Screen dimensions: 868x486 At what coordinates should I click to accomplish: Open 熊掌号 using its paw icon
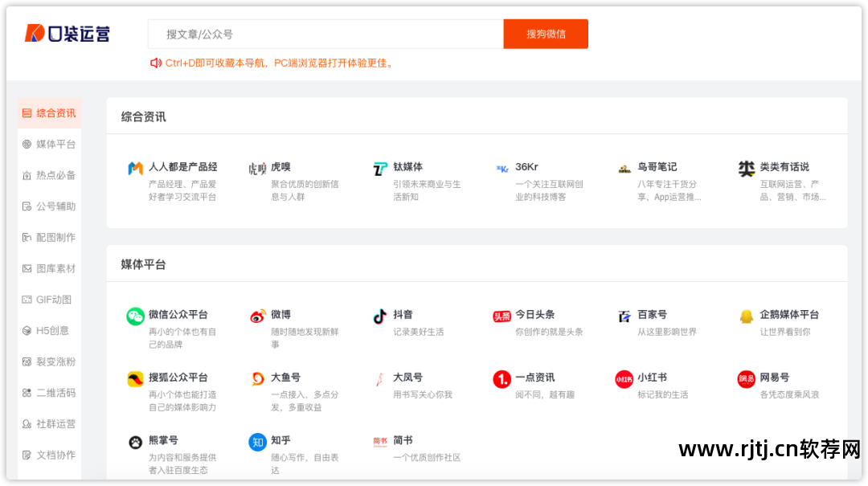click(x=137, y=442)
